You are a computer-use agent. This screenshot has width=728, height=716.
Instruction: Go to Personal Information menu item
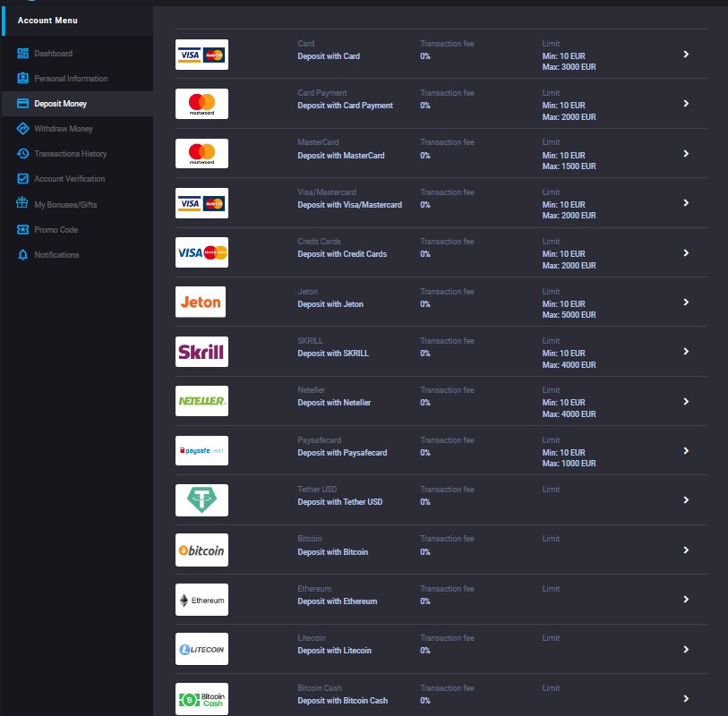tap(77, 79)
